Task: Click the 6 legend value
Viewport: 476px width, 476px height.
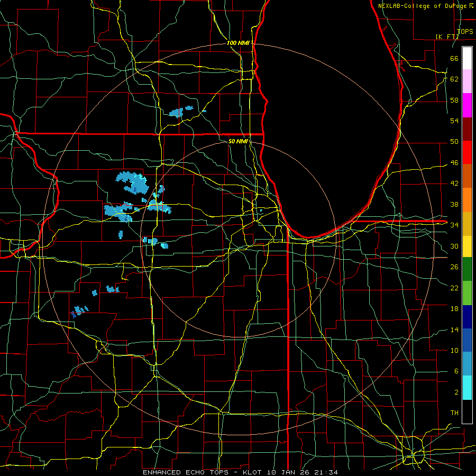Action: [456, 371]
